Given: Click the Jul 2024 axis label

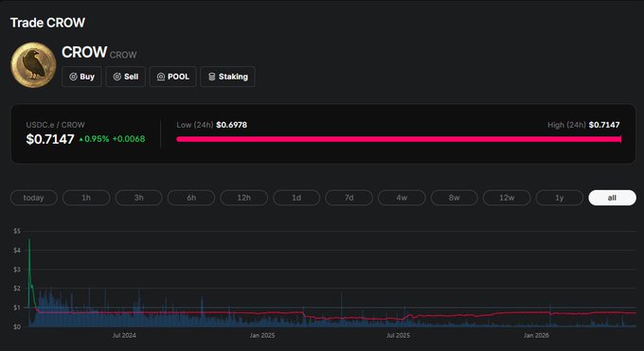Looking at the screenshot, I should pos(124,336).
